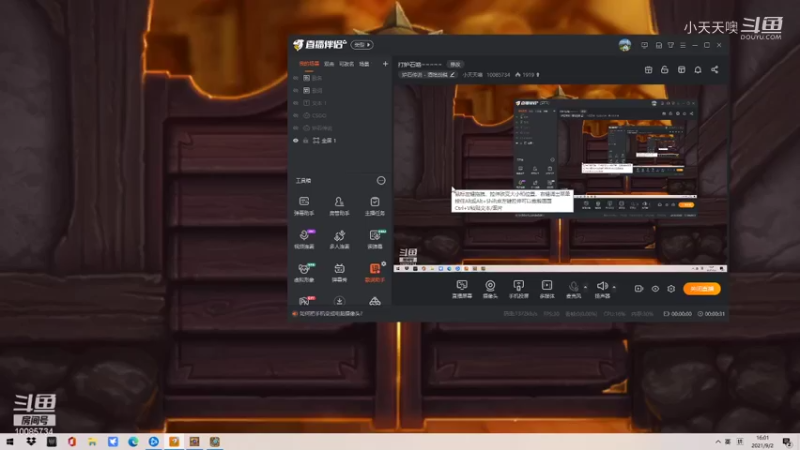Select the first active scene tab

click(x=309, y=64)
